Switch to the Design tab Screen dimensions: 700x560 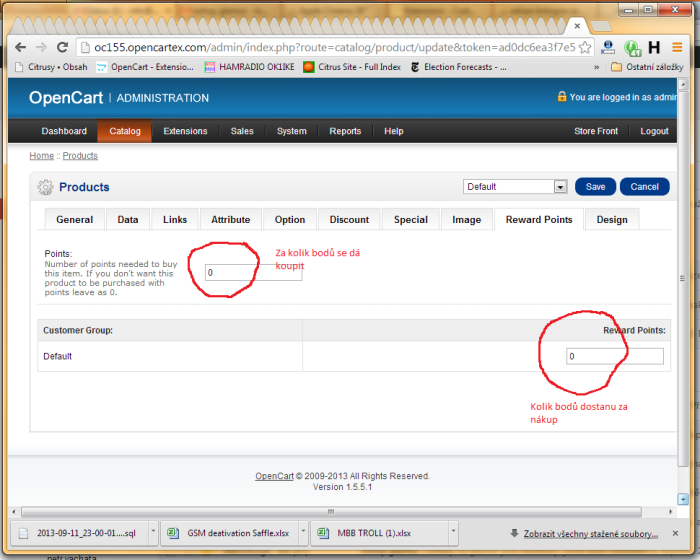click(612, 220)
